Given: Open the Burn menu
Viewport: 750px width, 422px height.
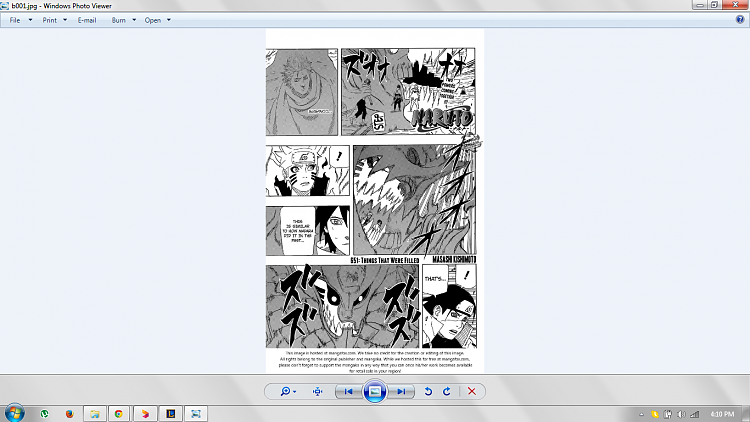Looking at the screenshot, I should pyautogui.click(x=123, y=20).
